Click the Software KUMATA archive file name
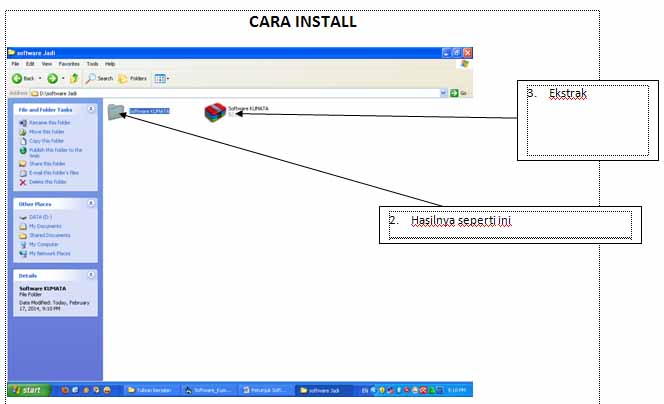The width and height of the screenshot is (664, 404). [248, 109]
